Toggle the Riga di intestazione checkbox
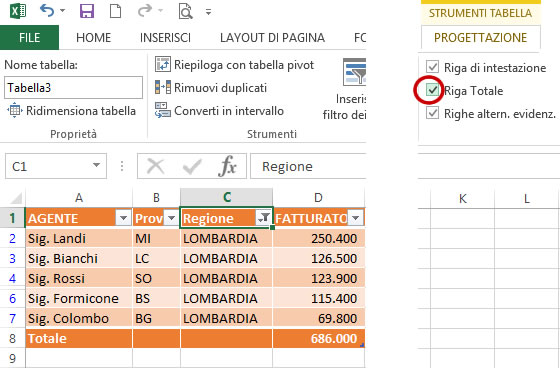The height and width of the screenshot is (368, 560). click(x=432, y=67)
